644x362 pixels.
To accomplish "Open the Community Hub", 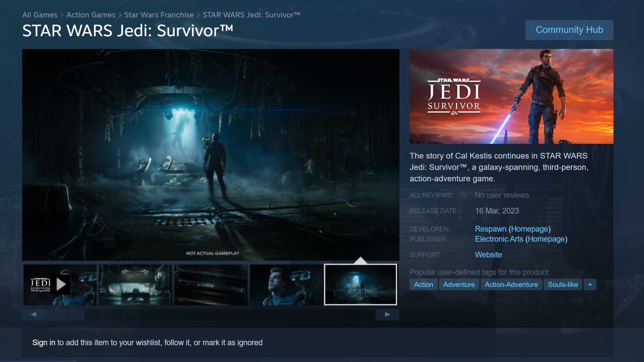I will coord(569,30).
